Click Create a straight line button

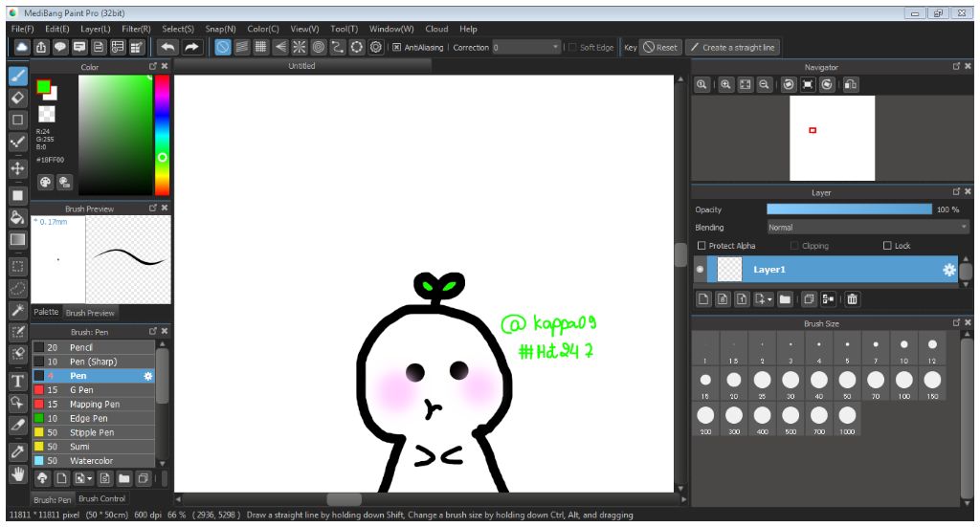coord(732,47)
